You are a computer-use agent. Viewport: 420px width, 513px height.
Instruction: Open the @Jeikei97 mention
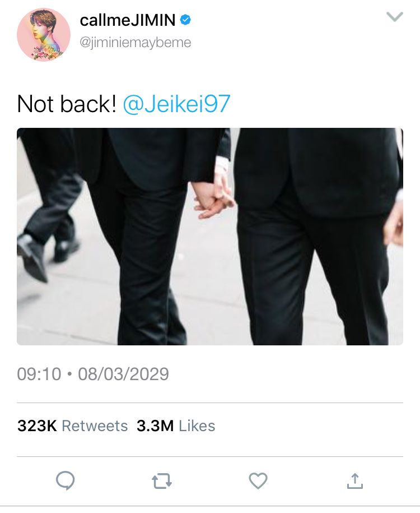[176, 104]
